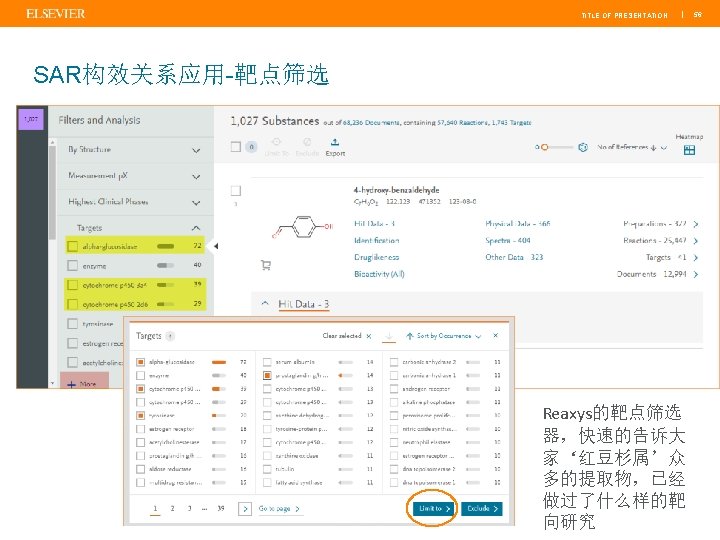This screenshot has width=720, height=540.
Task: Check alpha-glucosidase in sidebar Targets filter
Action: point(72,247)
